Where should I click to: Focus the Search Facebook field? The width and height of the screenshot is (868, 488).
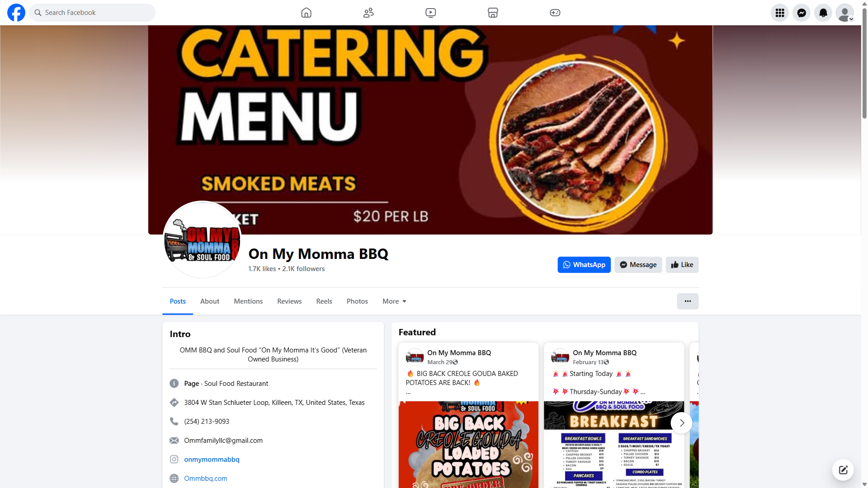click(x=92, y=13)
